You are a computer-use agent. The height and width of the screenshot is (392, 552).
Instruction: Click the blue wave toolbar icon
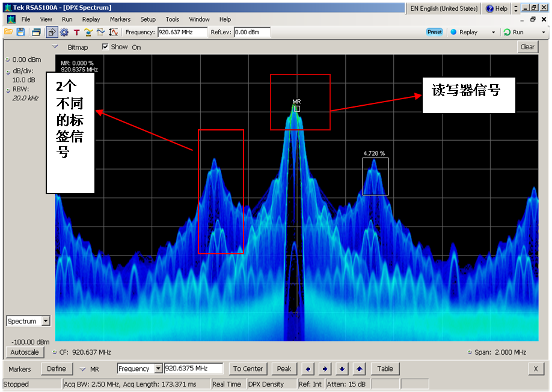pyautogui.click(x=100, y=32)
